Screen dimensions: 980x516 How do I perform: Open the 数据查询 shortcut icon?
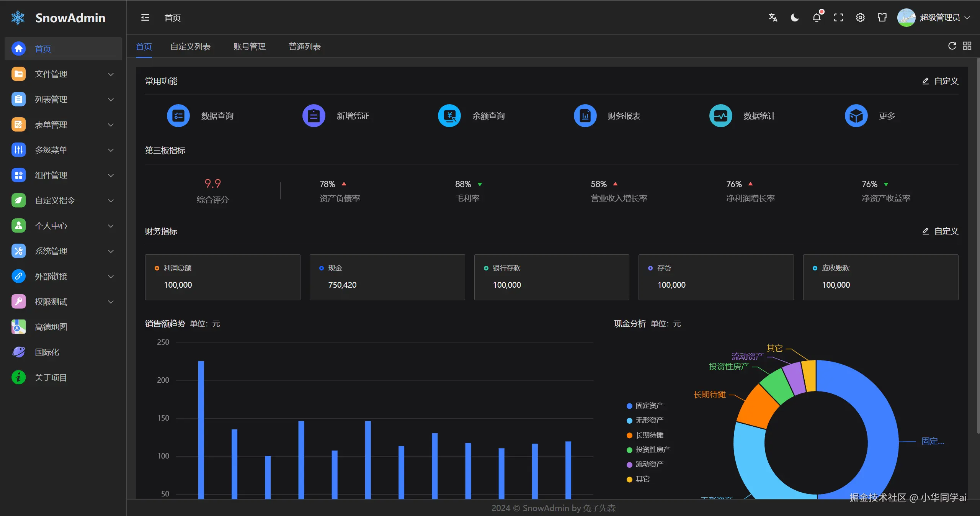(178, 116)
